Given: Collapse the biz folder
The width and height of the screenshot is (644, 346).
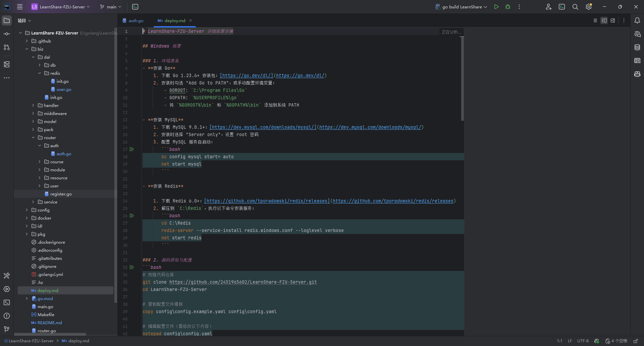Looking at the screenshot, I should (27, 49).
